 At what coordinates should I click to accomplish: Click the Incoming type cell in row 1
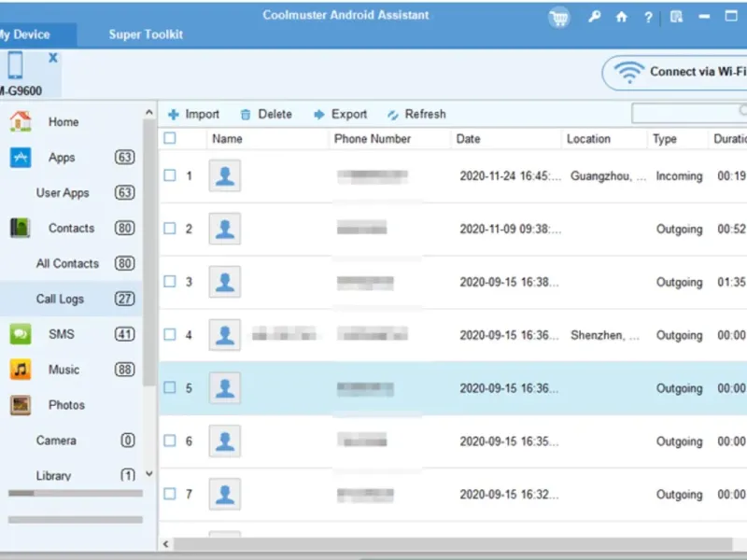pos(679,176)
